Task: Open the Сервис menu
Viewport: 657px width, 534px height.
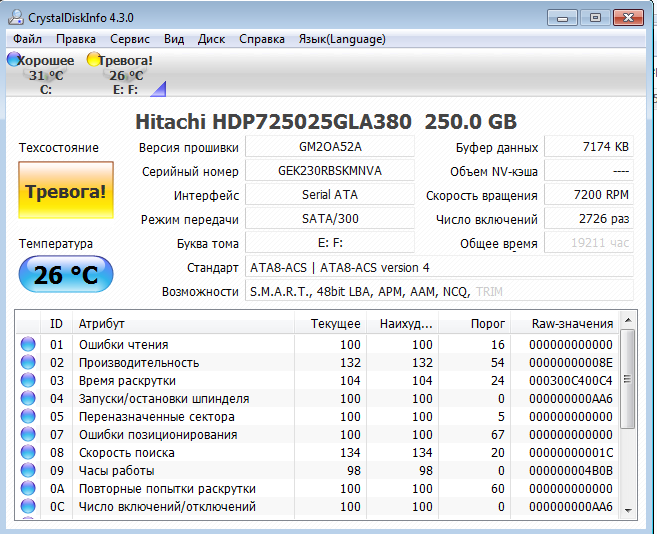Action: click(x=130, y=39)
